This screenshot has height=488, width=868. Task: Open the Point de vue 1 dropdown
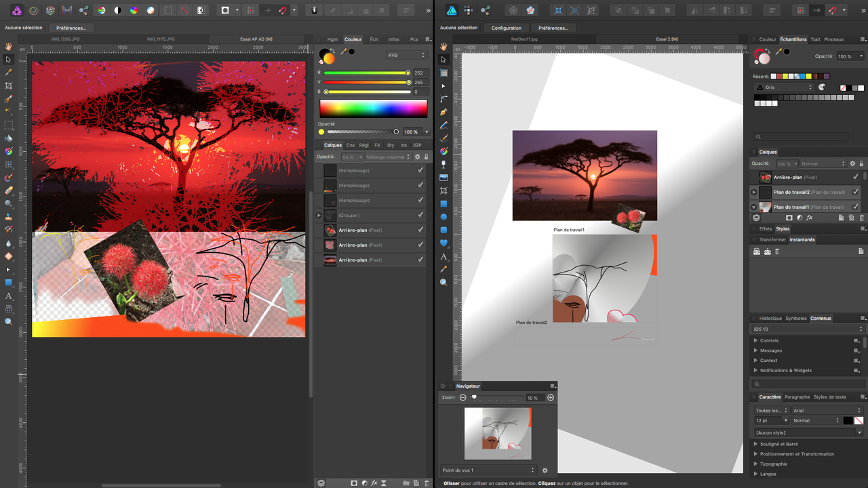click(488, 470)
